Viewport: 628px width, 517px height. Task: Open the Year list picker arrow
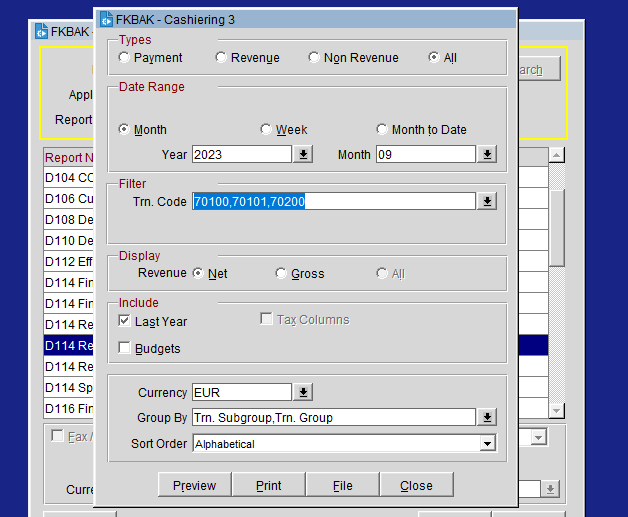[x=304, y=155]
